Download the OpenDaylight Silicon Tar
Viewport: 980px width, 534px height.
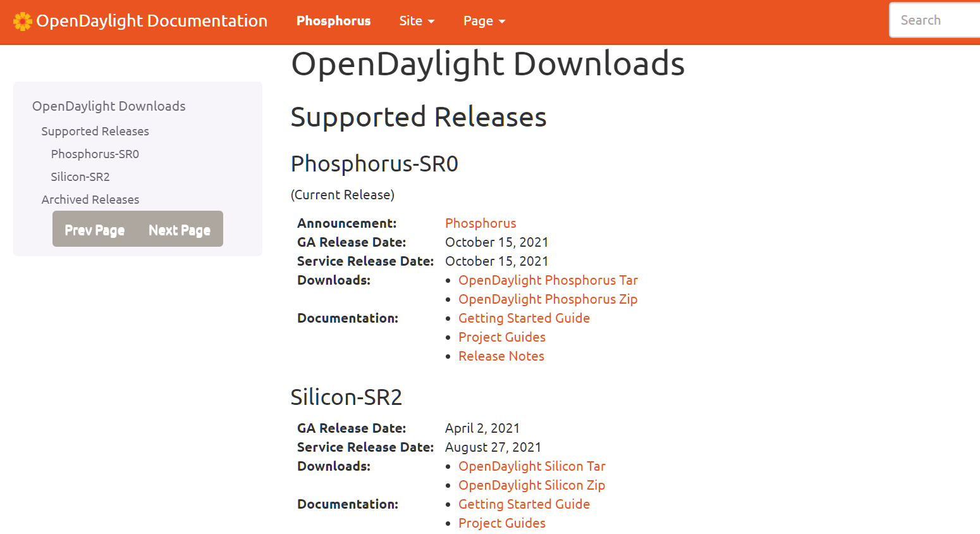click(x=532, y=466)
